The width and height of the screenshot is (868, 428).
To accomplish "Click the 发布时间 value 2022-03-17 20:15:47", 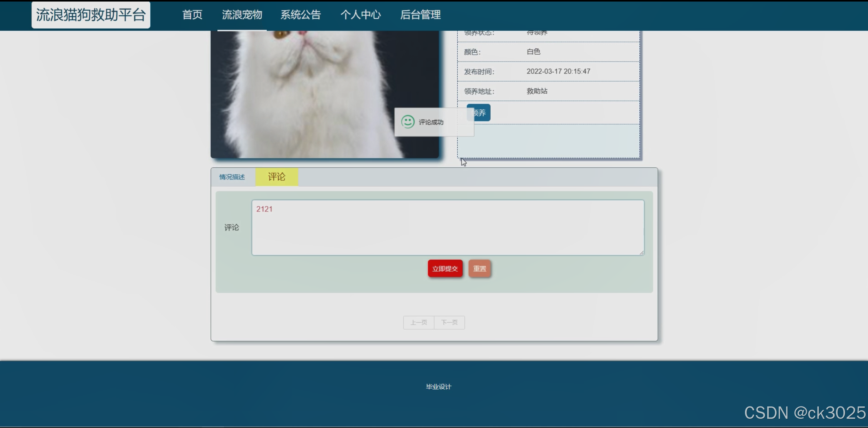I will click(558, 72).
